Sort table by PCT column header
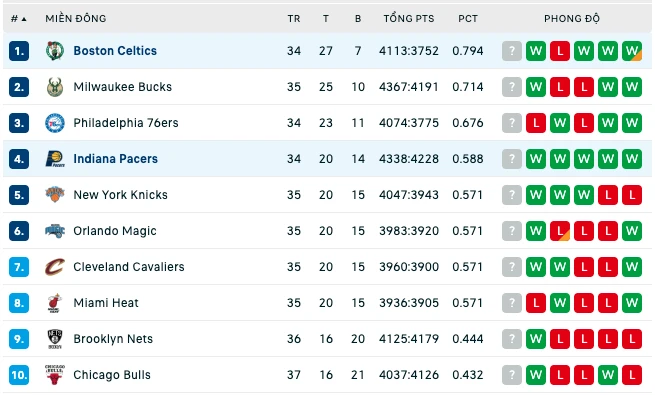This screenshot has height=395, width=655. click(x=467, y=18)
